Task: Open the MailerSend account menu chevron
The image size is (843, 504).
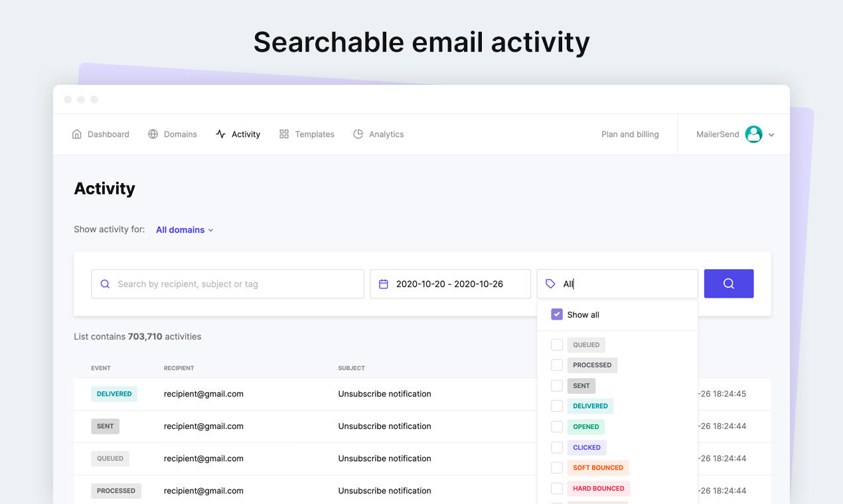Action: click(x=772, y=135)
